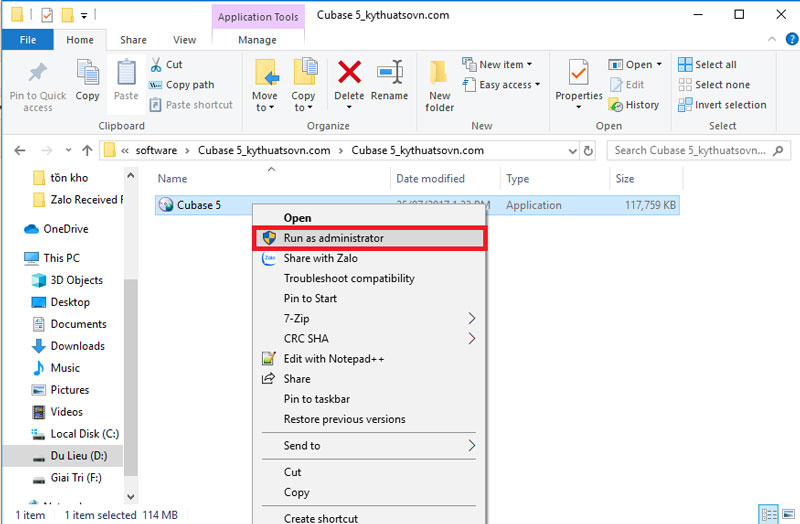This screenshot has height=524, width=800.
Task: Click Copy path in Clipboard group
Action: [x=182, y=85]
